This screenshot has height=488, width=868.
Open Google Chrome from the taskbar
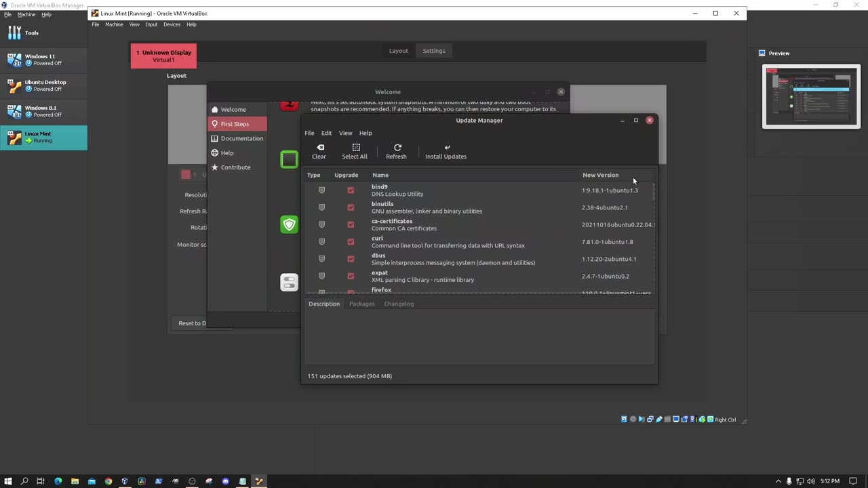pos(108,481)
